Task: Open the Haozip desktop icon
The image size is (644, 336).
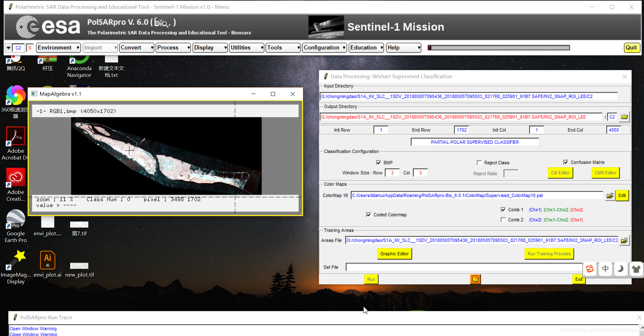Action: [x=47, y=64]
